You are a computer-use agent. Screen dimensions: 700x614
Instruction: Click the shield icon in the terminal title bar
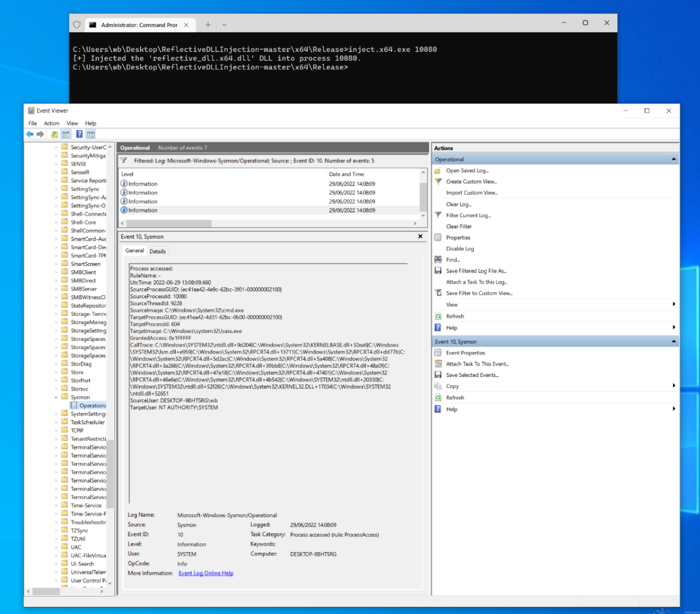[77, 25]
